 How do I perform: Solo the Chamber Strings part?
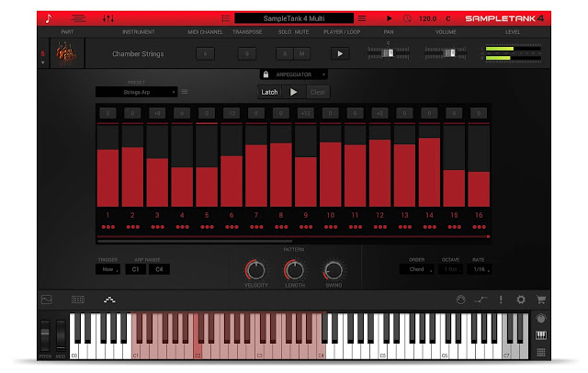point(285,53)
